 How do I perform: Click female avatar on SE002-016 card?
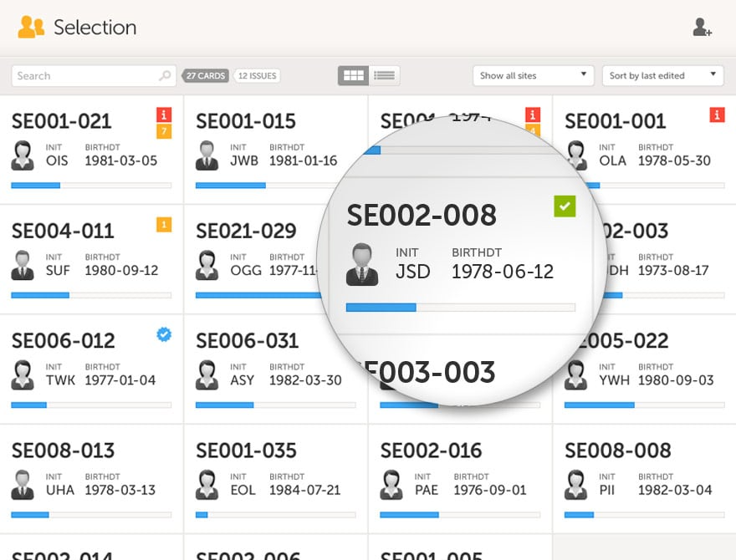click(x=391, y=485)
